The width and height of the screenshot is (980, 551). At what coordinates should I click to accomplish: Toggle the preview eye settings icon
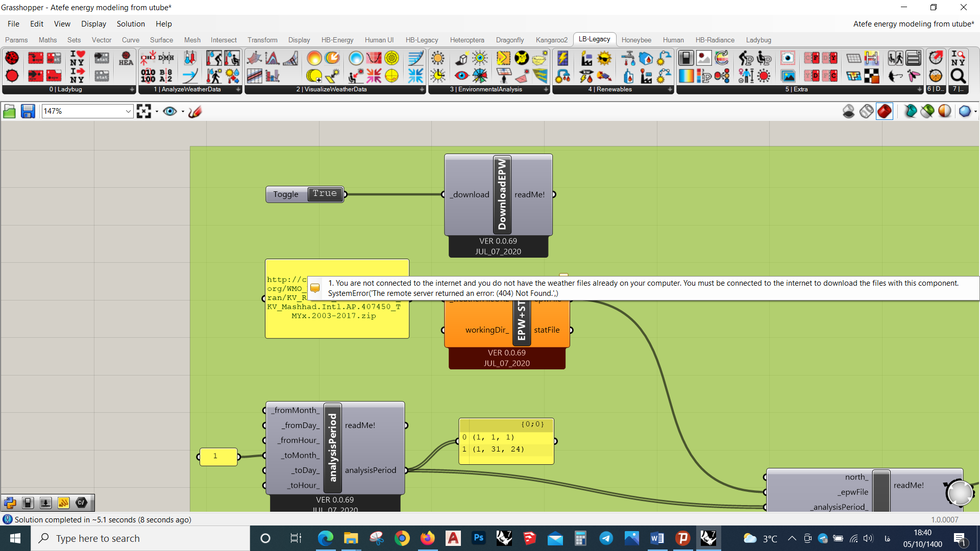[170, 111]
